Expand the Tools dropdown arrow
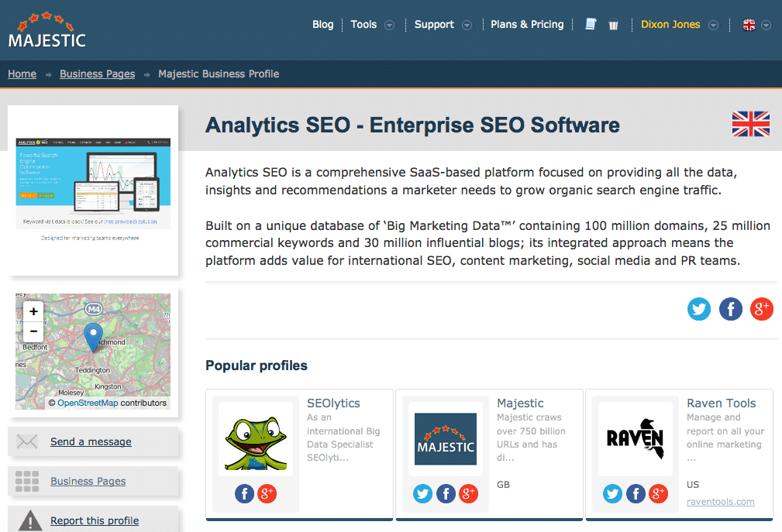The image size is (782, 532). 390,25
